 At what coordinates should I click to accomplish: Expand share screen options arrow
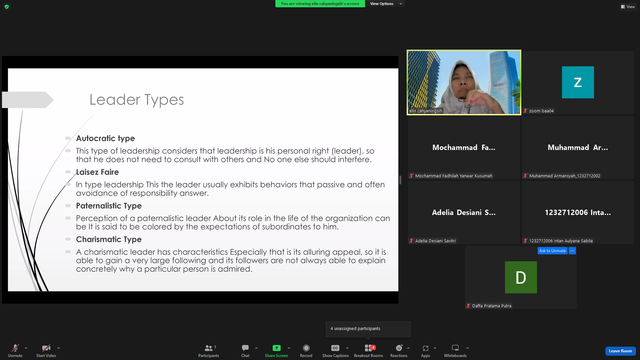click(x=289, y=348)
